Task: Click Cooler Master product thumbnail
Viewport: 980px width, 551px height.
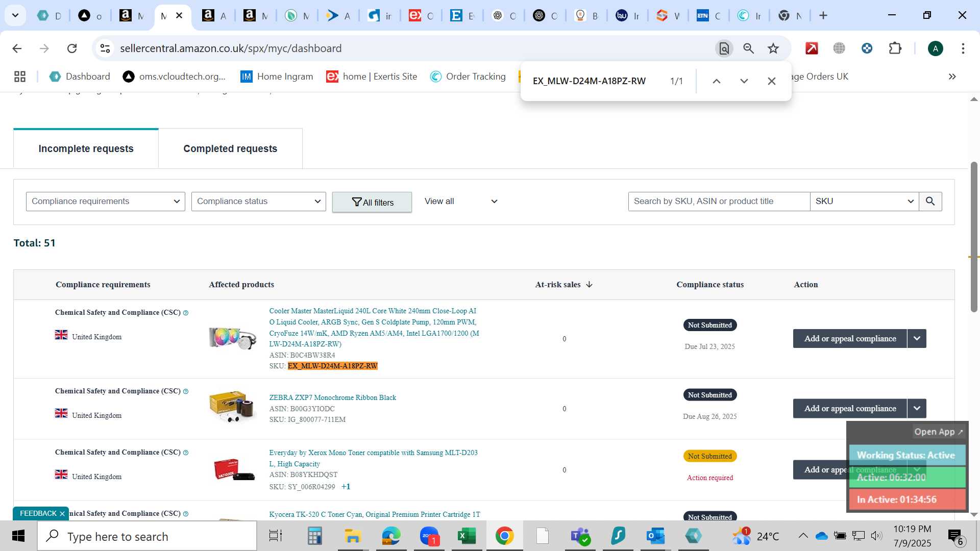Action: 233,339
